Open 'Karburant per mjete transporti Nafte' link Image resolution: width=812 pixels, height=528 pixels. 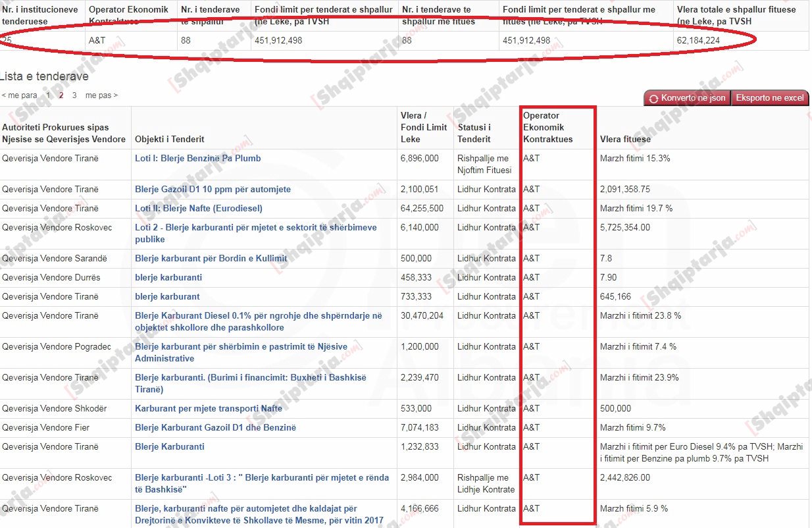tap(208, 409)
